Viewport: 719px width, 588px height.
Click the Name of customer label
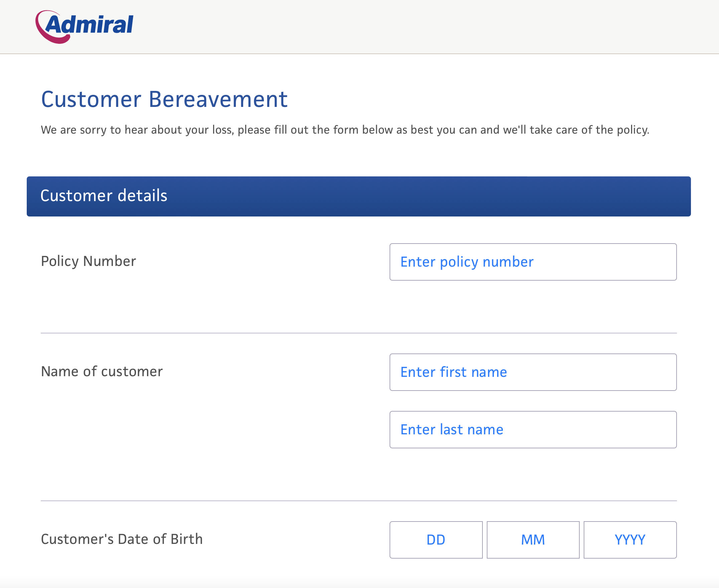point(102,372)
